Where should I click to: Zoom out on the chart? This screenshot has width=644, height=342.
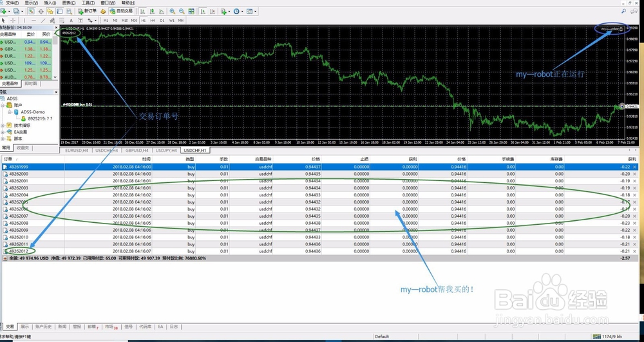click(x=182, y=11)
